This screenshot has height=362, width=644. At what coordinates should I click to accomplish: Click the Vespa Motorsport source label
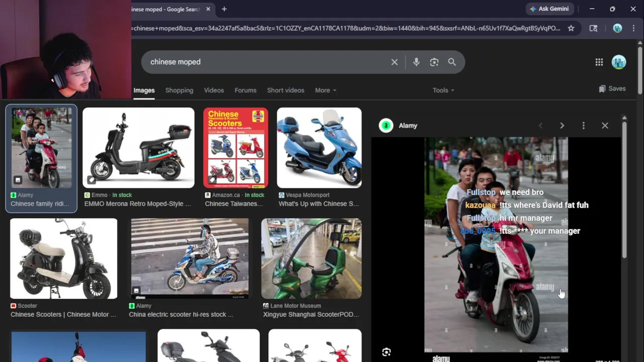(x=307, y=195)
